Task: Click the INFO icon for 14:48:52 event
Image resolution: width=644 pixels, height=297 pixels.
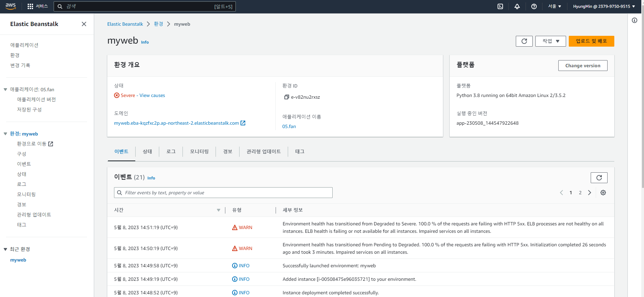Action: click(235, 293)
